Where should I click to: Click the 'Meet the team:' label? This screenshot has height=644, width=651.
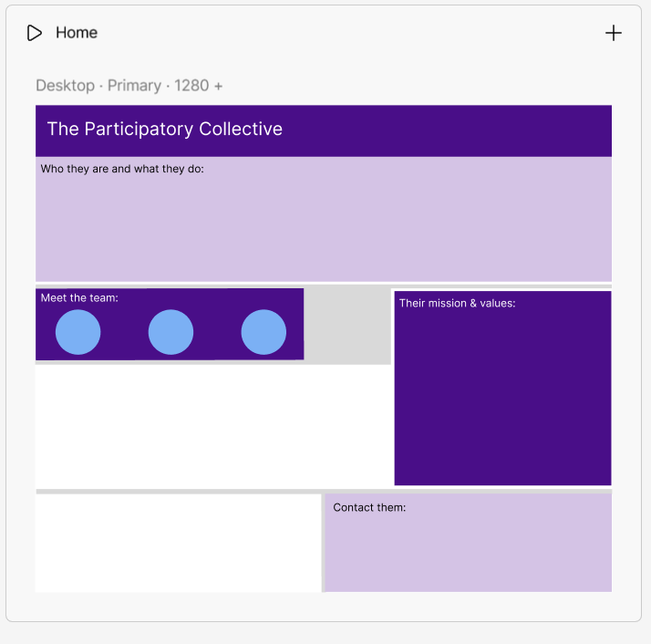point(79,297)
